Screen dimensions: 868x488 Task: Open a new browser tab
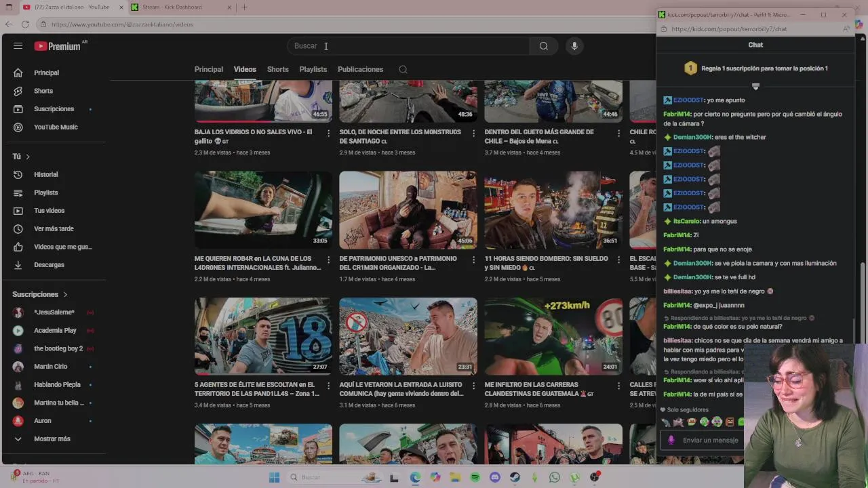click(244, 7)
